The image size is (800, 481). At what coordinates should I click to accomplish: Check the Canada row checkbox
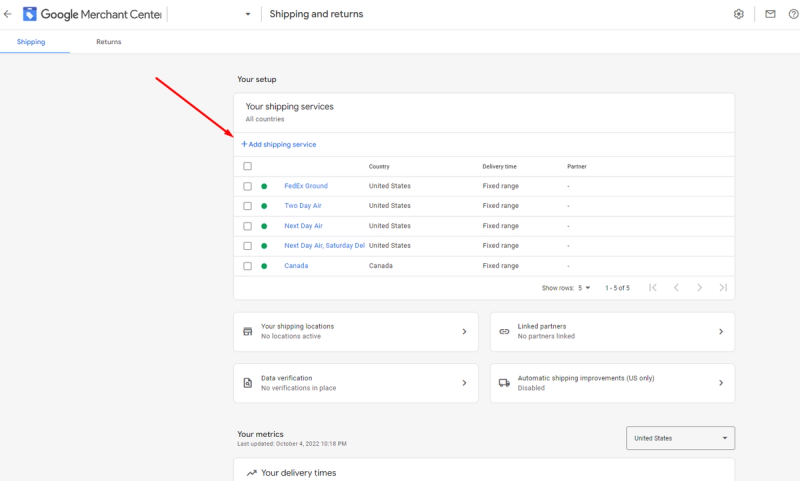(x=247, y=266)
